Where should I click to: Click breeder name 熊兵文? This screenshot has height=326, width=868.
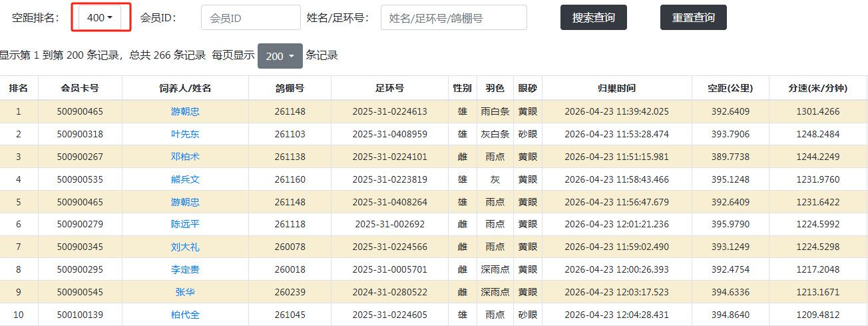185,179
